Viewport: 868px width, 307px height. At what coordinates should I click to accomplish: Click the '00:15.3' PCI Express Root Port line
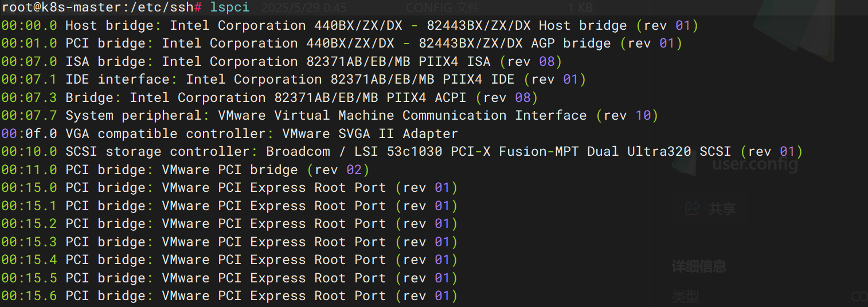click(229, 242)
